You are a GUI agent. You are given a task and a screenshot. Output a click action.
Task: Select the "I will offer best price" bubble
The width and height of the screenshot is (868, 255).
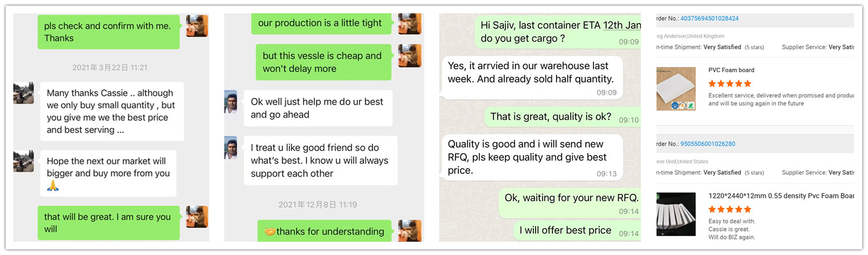point(565,230)
